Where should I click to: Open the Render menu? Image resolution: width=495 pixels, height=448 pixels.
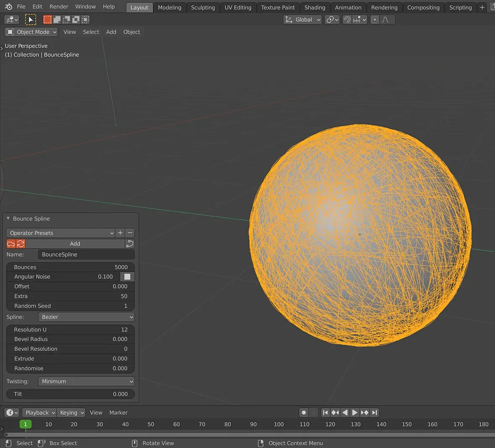[x=59, y=7]
